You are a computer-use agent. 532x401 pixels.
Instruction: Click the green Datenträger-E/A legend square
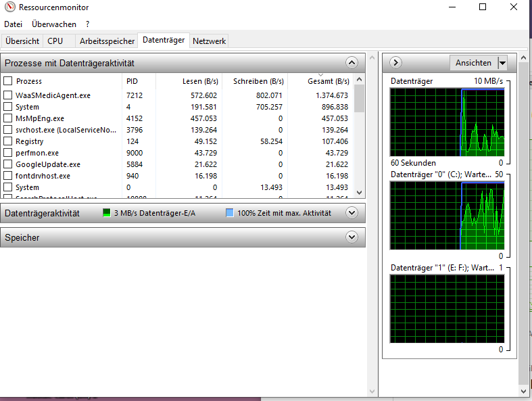click(106, 213)
